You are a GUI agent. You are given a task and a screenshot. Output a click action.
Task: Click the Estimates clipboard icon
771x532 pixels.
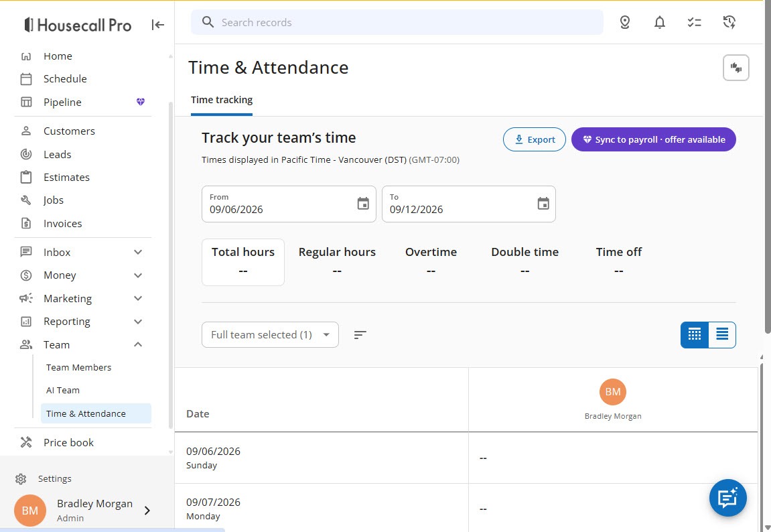tap(26, 177)
